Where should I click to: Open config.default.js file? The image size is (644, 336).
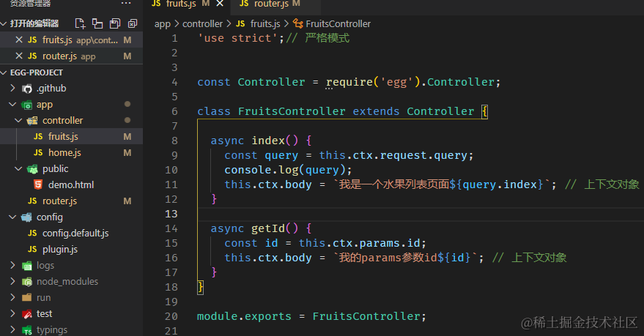coord(72,233)
